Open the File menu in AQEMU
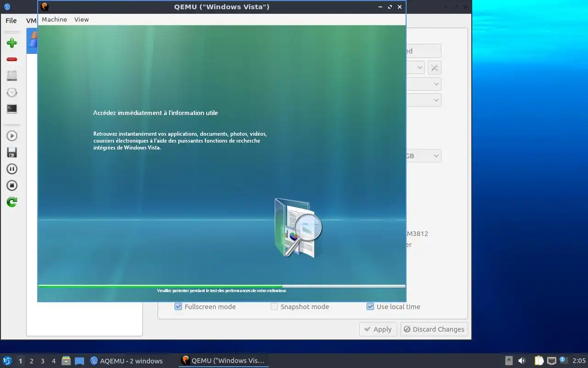This screenshot has height=368, width=588. (11, 20)
